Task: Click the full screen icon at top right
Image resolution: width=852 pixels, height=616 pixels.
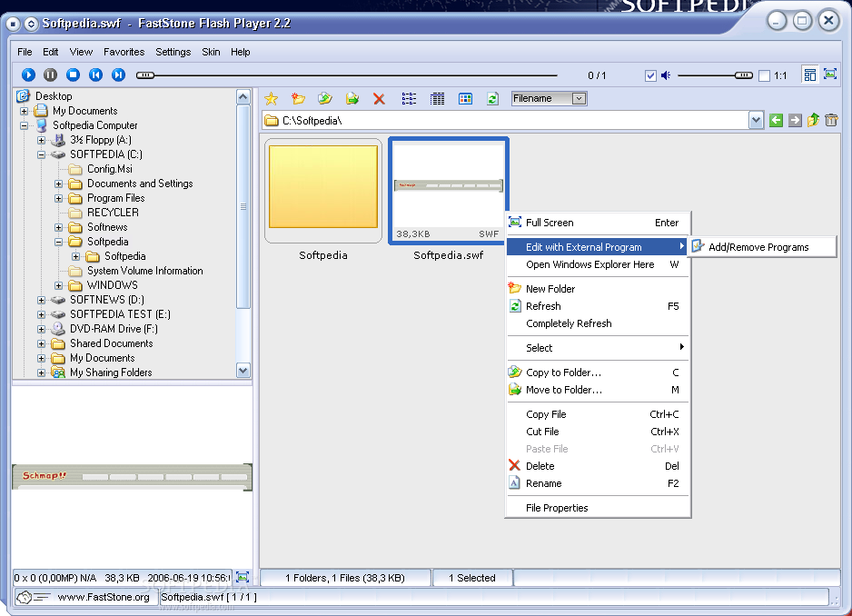Action: 829,75
